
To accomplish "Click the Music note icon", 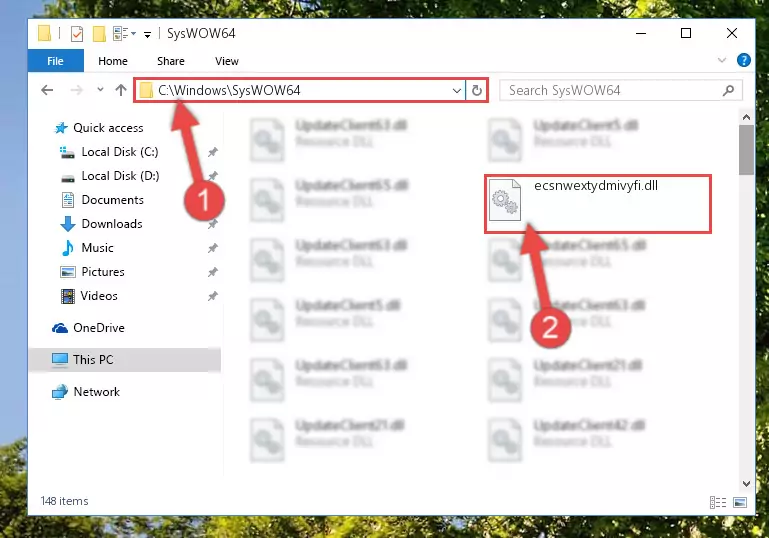I will (68, 248).
